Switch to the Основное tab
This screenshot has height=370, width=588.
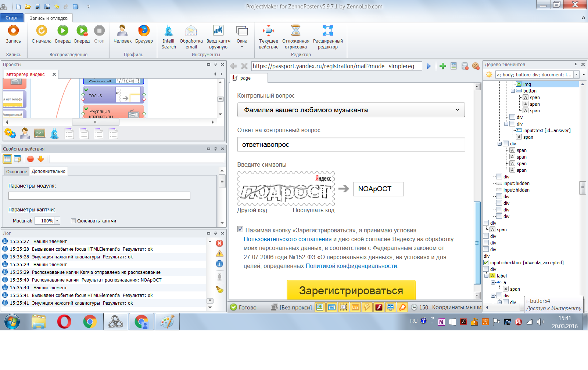click(17, 171)
